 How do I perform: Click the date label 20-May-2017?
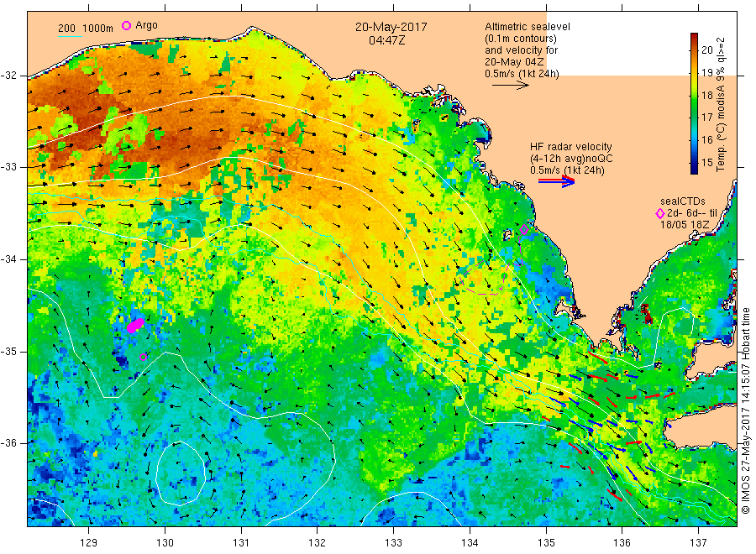[x=391, y=27]
